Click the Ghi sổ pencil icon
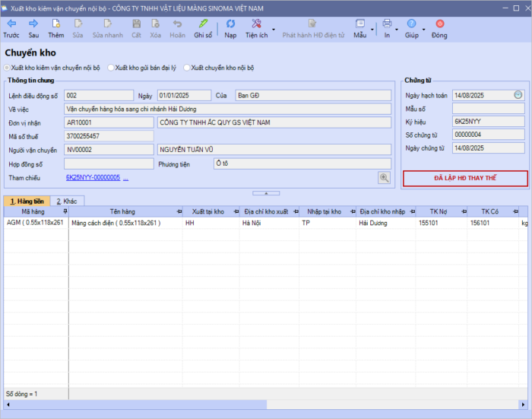 203,24
